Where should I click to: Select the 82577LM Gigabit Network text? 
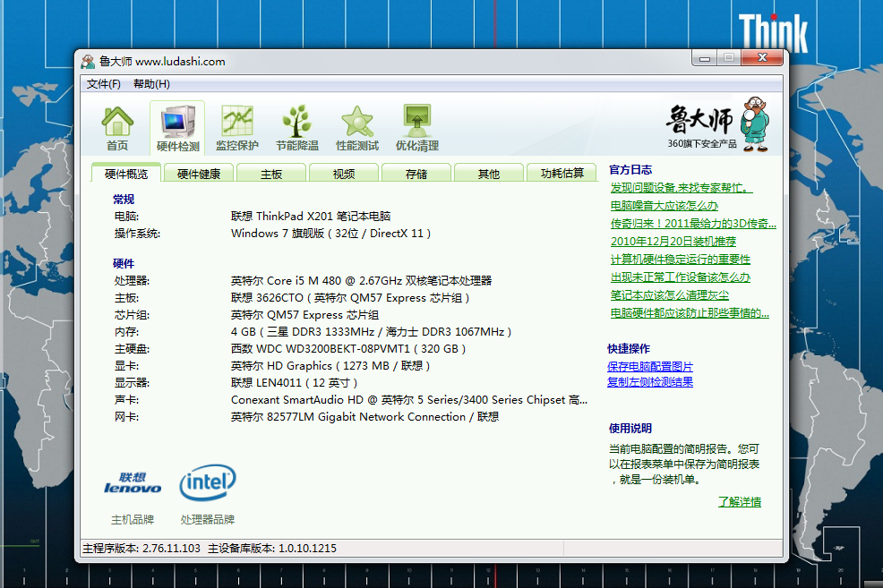coord(364,417)
